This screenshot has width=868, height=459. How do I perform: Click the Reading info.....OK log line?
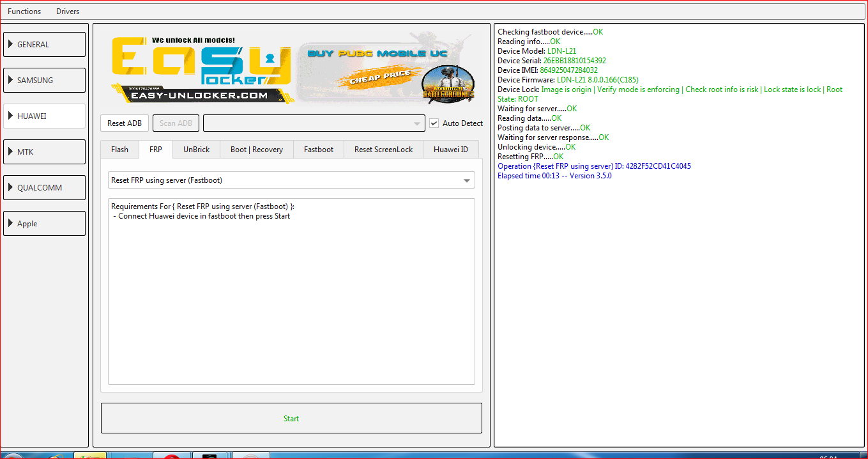tap(529, 42)
